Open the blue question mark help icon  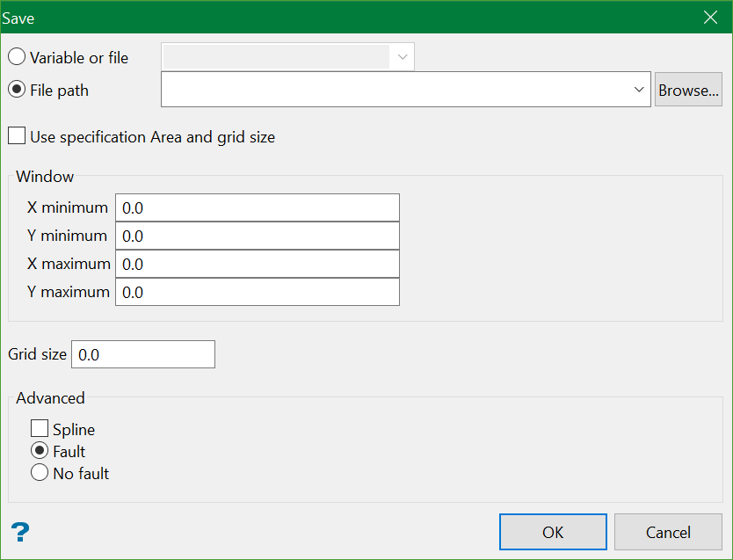pos(20,531)
